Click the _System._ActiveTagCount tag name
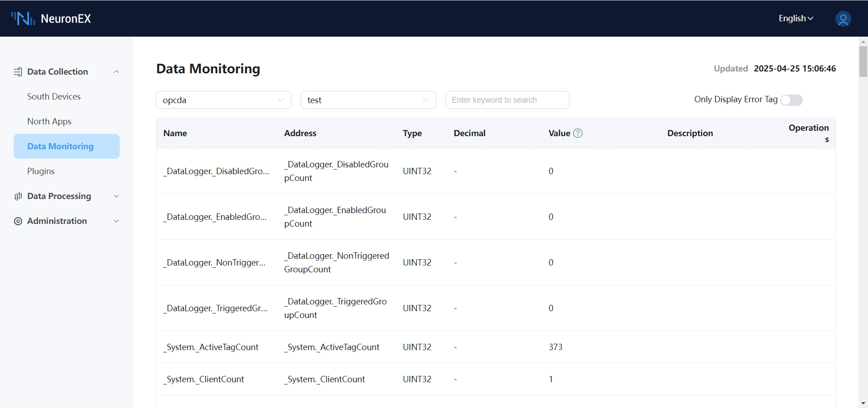 211,347
